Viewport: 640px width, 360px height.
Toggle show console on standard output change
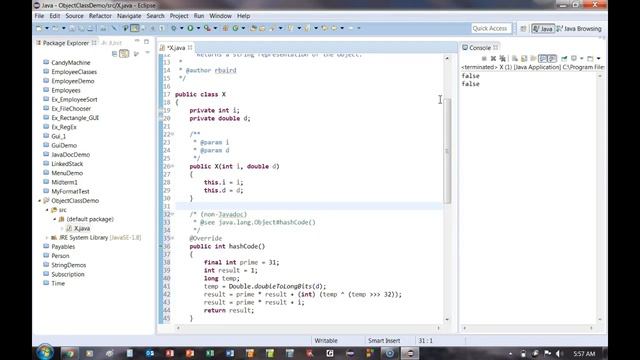[543, 58]
